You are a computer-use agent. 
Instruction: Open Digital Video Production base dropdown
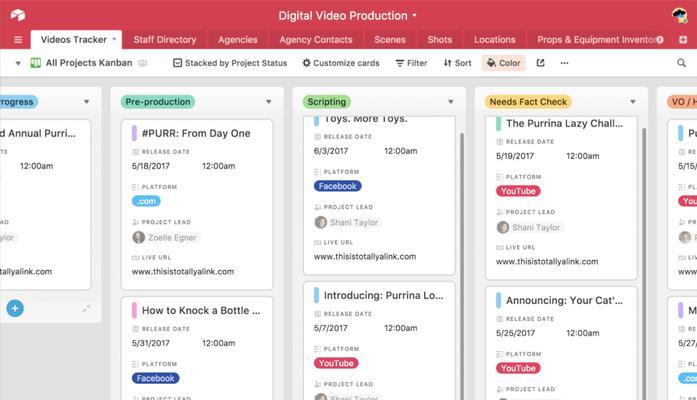414,15
